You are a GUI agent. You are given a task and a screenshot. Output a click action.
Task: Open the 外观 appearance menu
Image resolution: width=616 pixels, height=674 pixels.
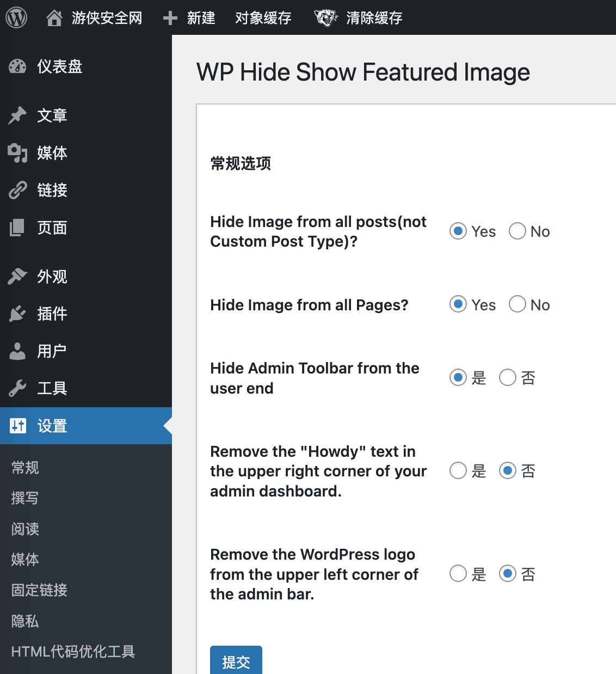pos(52,277)
